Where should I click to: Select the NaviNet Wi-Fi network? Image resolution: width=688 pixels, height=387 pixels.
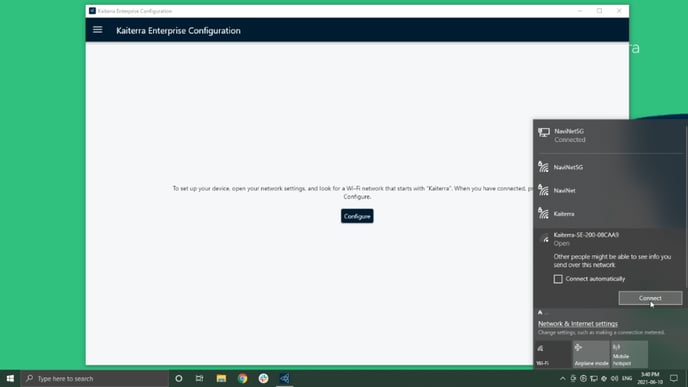click(609, 190)
